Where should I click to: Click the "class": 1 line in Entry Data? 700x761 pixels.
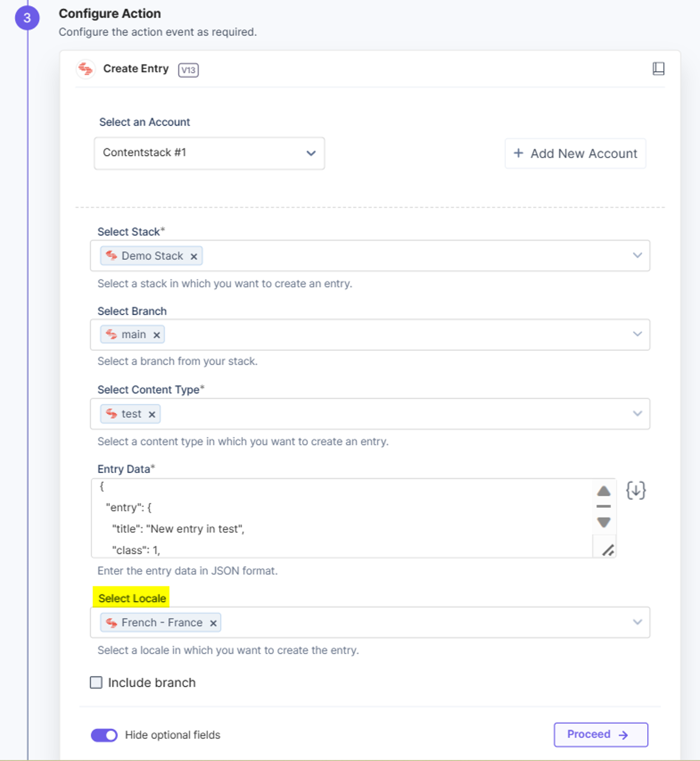[136, 550]
